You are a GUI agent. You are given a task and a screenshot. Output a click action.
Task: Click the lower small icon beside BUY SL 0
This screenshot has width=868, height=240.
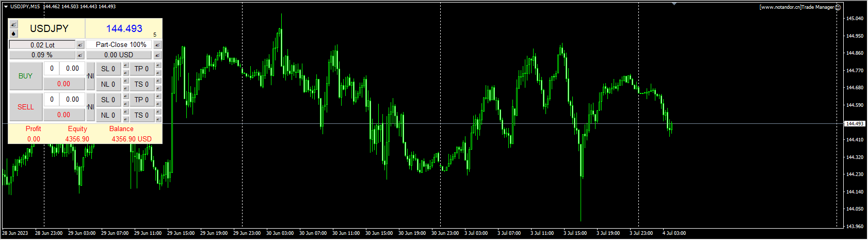(125, 73)
